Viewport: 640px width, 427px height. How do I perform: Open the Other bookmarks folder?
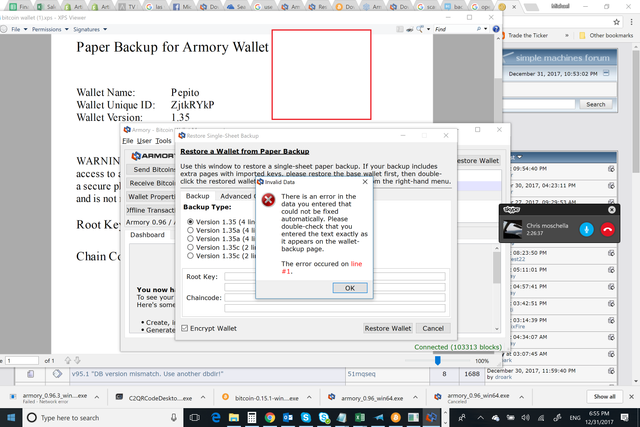coord(607,36)
